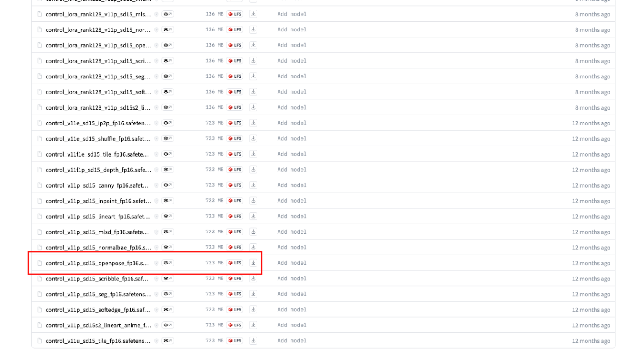Open the control_v11e_sd15_ip2p_fp16 file

pos(97,123)
